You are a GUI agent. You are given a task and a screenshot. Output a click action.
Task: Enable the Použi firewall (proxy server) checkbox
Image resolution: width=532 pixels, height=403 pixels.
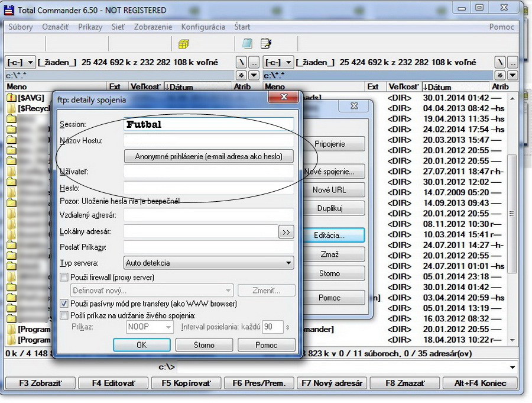(x=64, y=278)
